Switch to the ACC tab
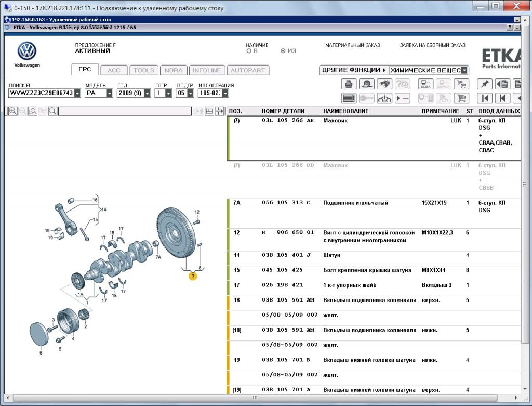Viewport: 532px width, 406px height. (x=114, y=70)
